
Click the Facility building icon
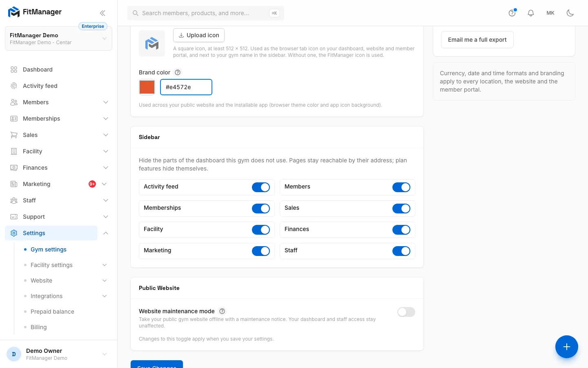tap(14, 151)
